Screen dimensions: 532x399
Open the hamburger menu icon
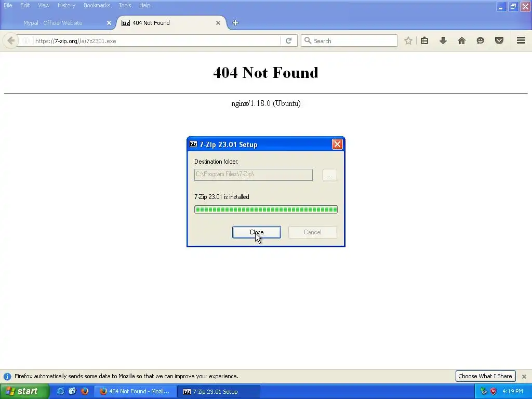point(521,41)
